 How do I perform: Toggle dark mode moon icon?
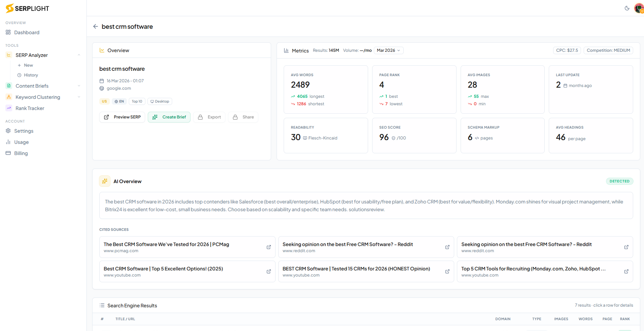[627, 8]
